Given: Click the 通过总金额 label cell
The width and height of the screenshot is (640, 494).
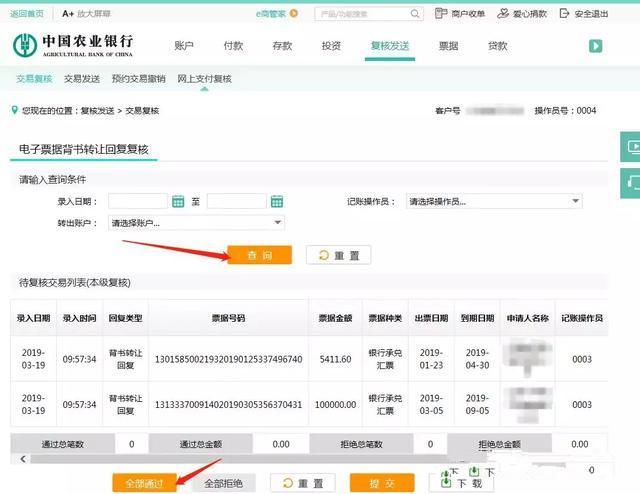Looking at the screenshot, I should tap(200, 444).
